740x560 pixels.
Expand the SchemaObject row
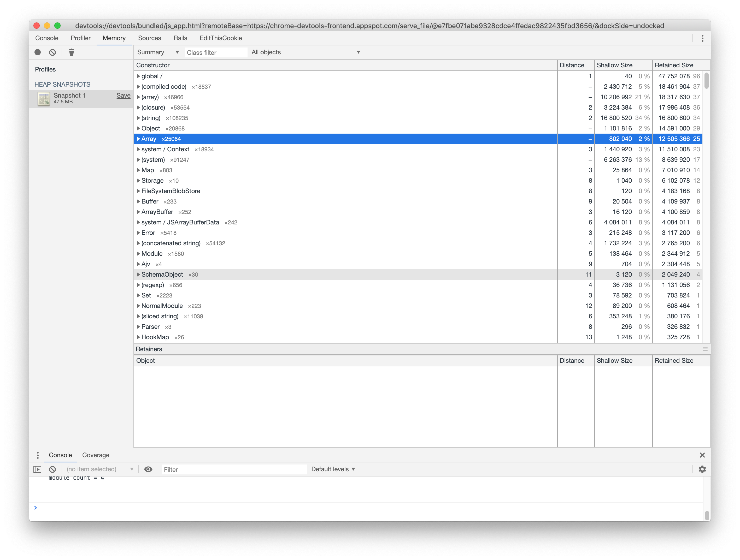pyautogui.click(x=138, y=275)
